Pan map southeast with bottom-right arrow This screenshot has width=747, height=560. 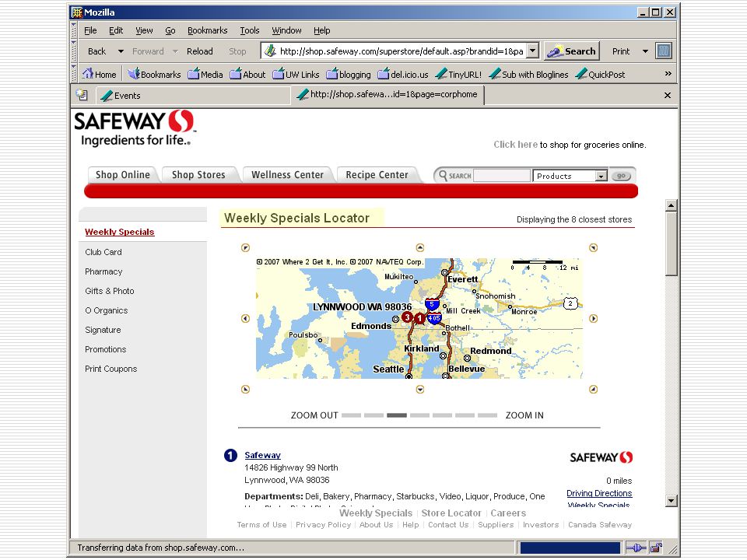pyautogui.click(x=593, y=390)
